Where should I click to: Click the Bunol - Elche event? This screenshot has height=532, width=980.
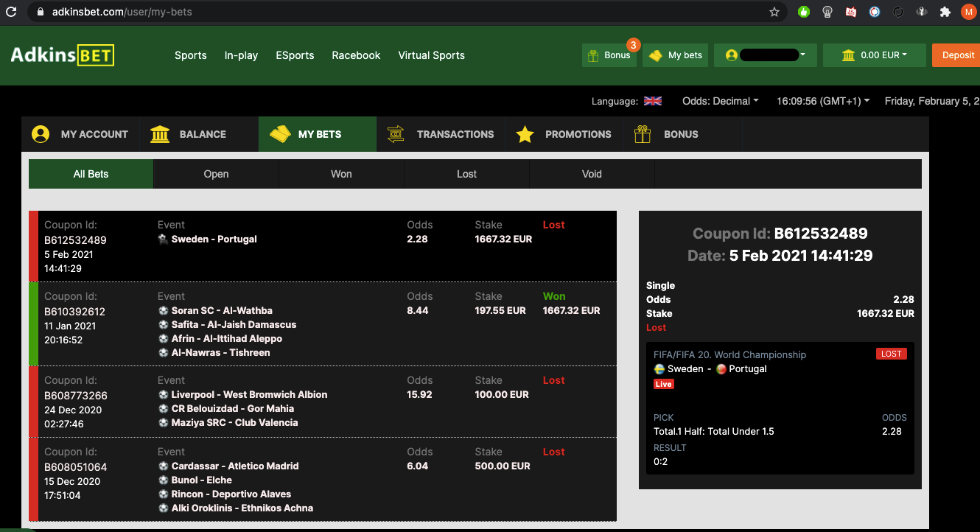pyautogui.click(x=202, y=480)
